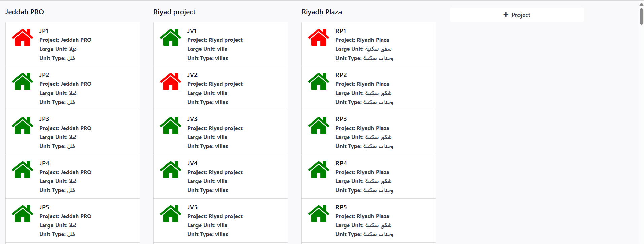Click the red house icon for RP1

pos(319,37)
